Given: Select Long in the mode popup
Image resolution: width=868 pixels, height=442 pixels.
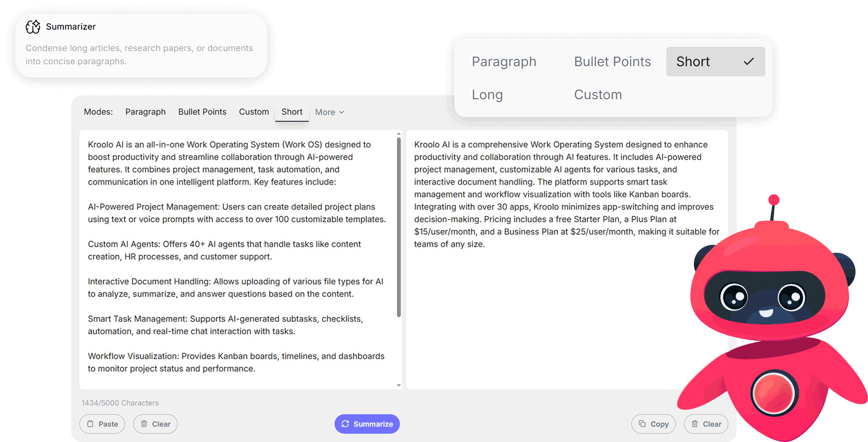Looking at the screenshot, I should (x=487, y=95).
